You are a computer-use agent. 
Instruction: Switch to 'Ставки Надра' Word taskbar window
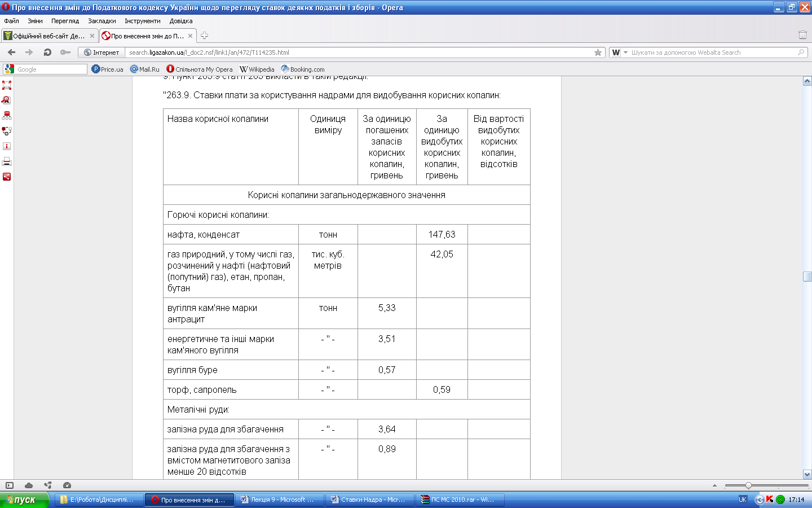click(370, 500)
